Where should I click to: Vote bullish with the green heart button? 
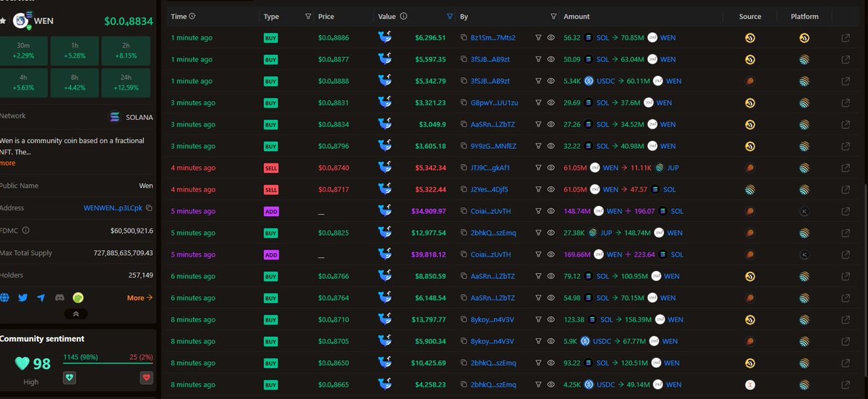(69, 377)
